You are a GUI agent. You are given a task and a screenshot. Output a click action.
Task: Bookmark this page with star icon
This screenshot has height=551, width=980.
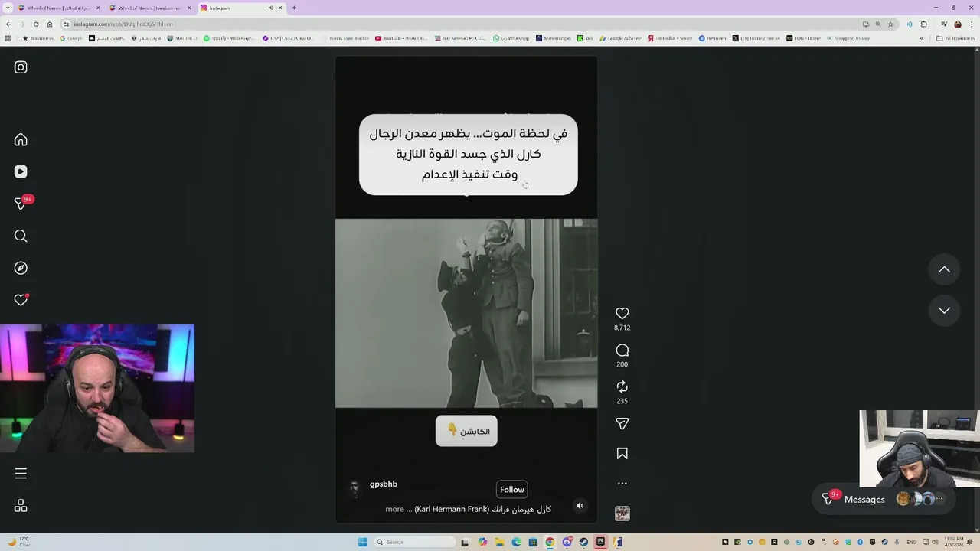click(890, 24)
